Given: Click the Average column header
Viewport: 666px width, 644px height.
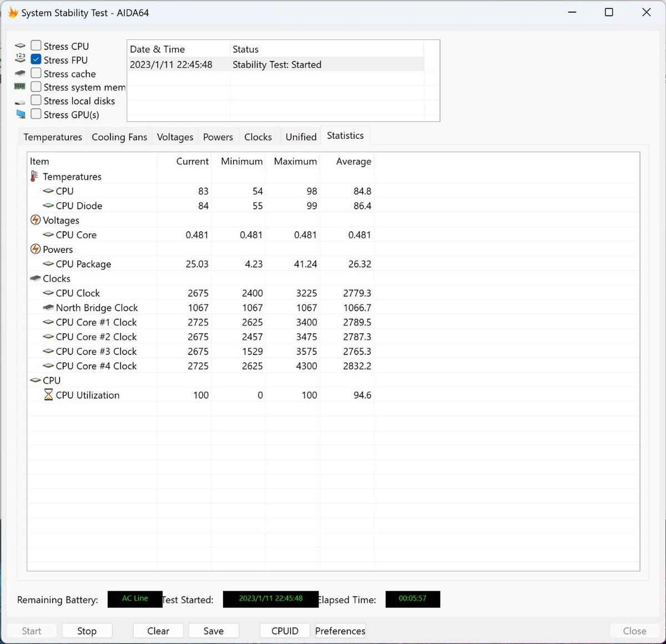Looking at the screenshot, I should pyautogui.click(x=347, y=161).
